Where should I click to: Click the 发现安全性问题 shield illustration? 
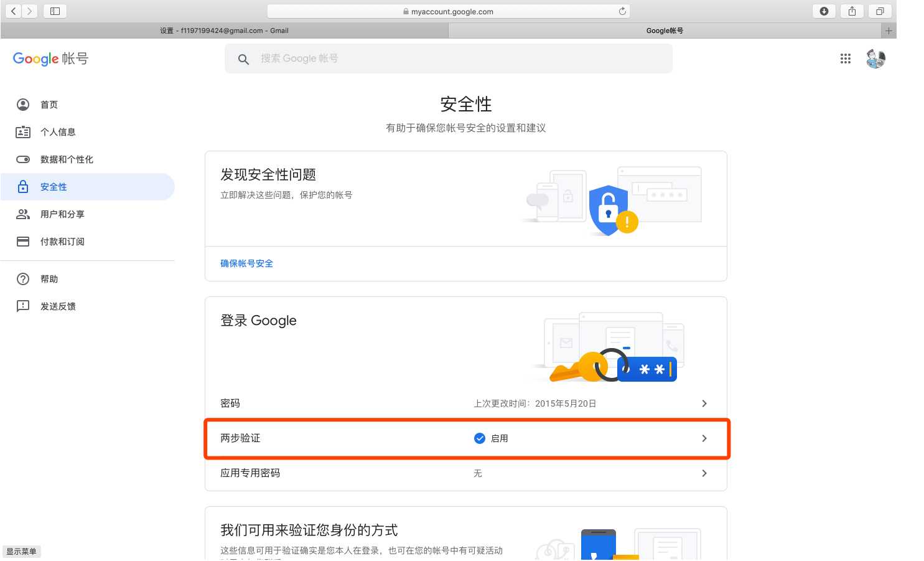tap(613, 200)
